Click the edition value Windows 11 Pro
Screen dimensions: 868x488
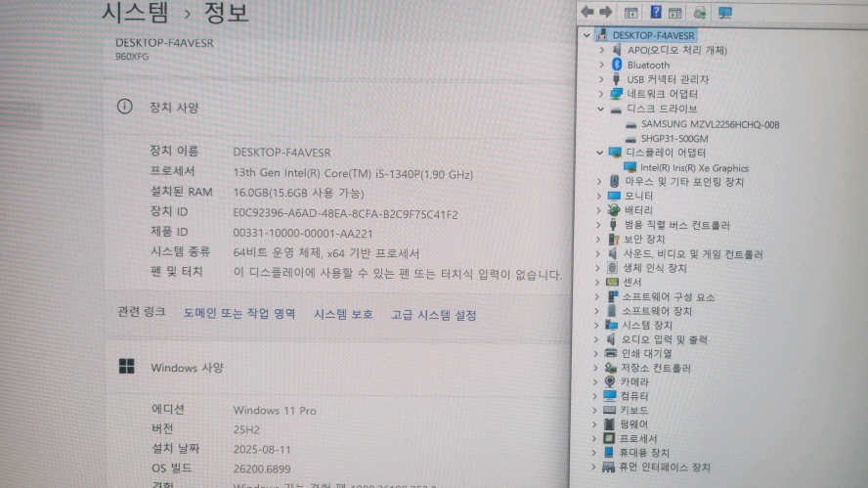pos(275,411)
